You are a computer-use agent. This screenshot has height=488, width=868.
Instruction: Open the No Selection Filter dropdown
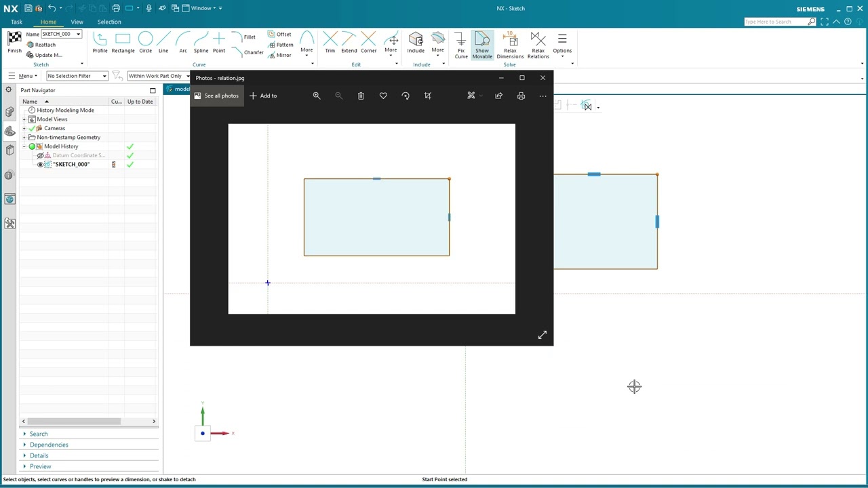point(77,76)
